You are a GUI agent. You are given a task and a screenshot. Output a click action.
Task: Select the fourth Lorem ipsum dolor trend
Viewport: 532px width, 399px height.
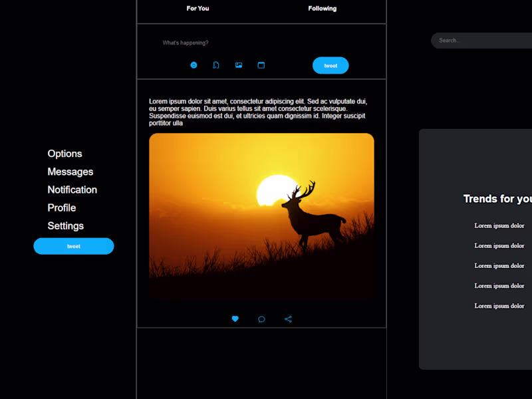click(x=499, y=286)
